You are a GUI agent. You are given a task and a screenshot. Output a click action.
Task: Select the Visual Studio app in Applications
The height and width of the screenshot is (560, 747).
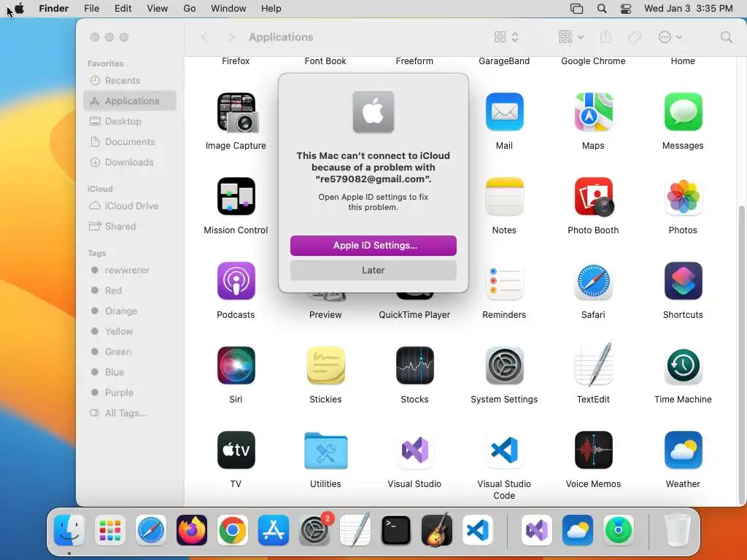click(414, 450)
